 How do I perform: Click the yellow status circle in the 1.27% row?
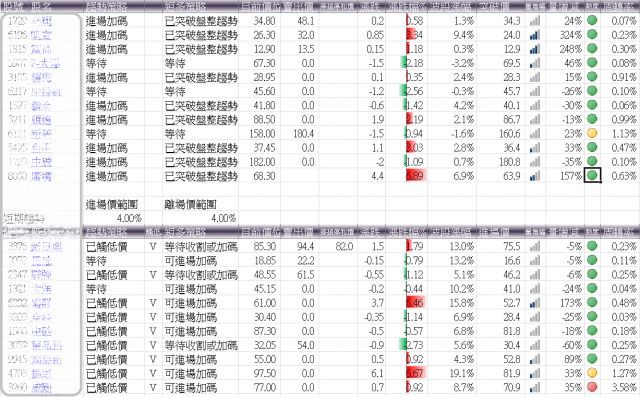coord(592,373)
